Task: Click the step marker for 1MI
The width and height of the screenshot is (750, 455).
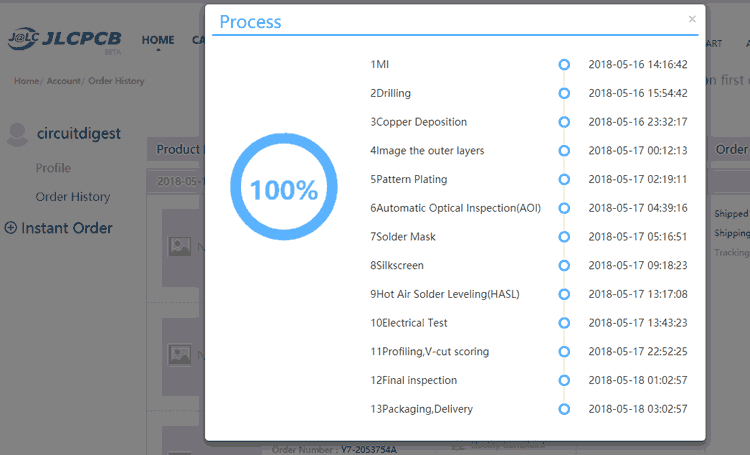Action: (x=564, y=65)
